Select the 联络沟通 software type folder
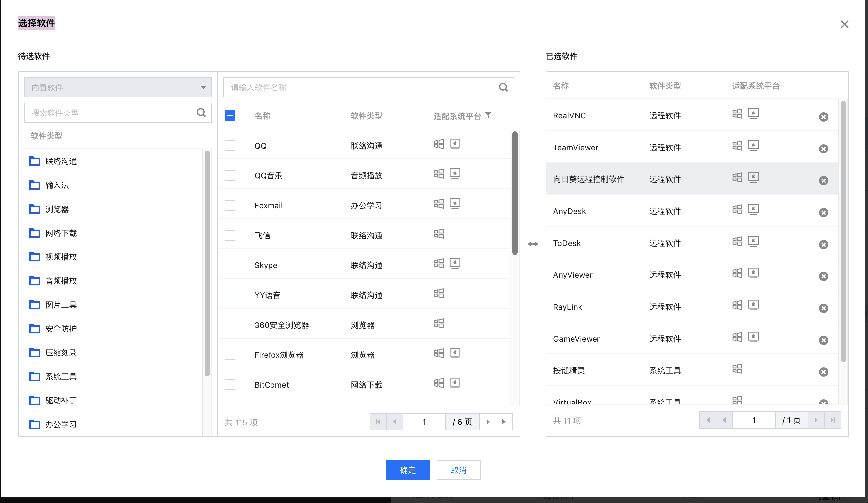 tap(54, 161)
